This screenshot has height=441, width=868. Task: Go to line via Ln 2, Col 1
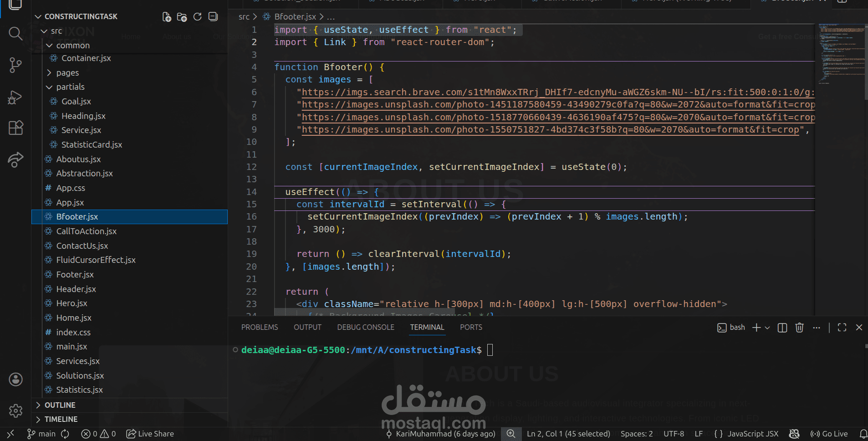pos(568,434)
